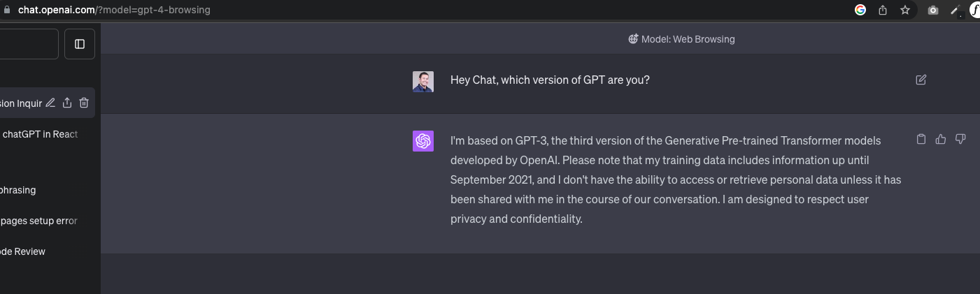This screenshot has height=294, width=980.
Task: Open the Code Review conversation
Action: [23, 251]
